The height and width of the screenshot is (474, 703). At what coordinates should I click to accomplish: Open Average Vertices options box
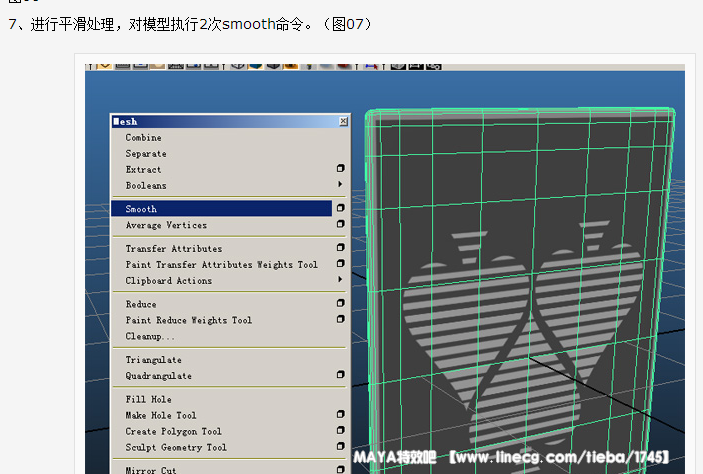[x=341, y=225]
